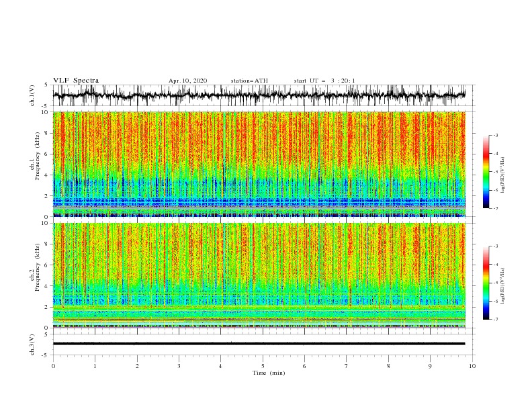Click the "ch.1(V)" waveform axis label
Screen dimensions: 532x411
(x=32, y=95)
